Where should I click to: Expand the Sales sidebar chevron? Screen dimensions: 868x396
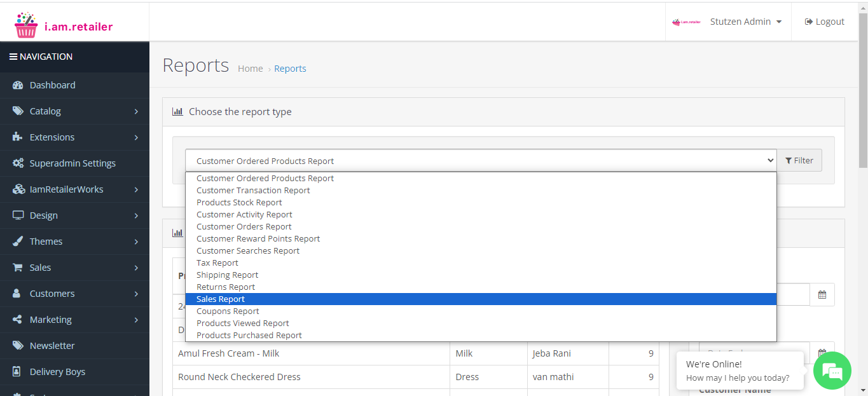pos(136,268)
